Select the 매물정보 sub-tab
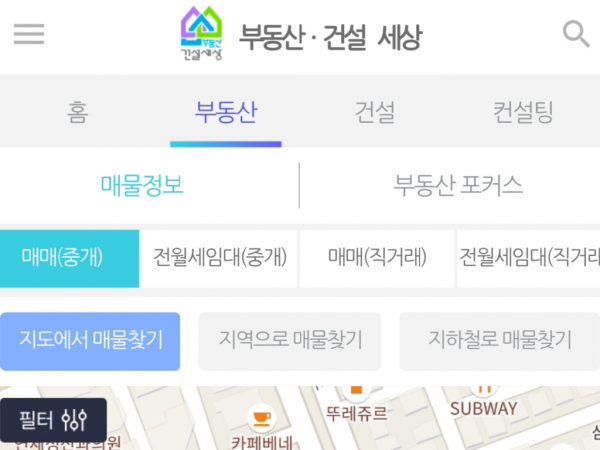The width and height of the screenshot is (600, 450). pyautogui.click(x=142, y=186)
